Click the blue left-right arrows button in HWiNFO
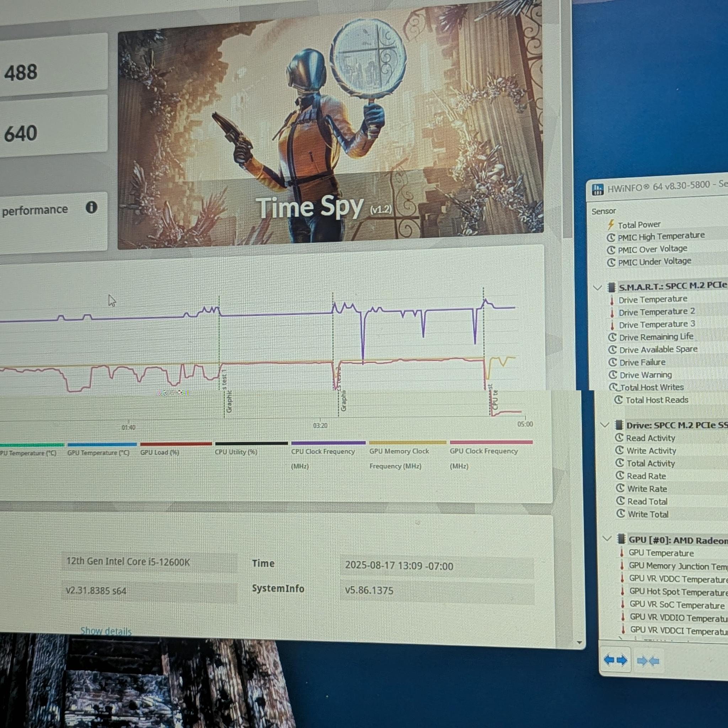728x728 pixels. coord(616,660)
